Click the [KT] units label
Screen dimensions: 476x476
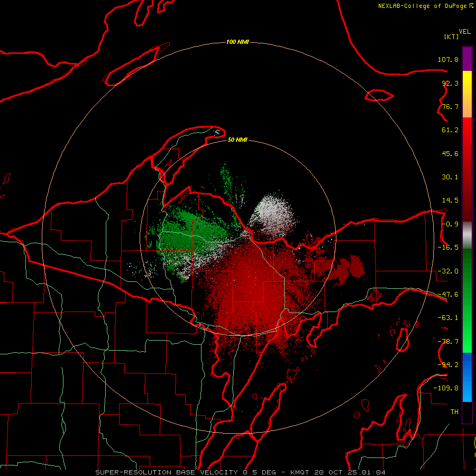click(x=451, y=36)
